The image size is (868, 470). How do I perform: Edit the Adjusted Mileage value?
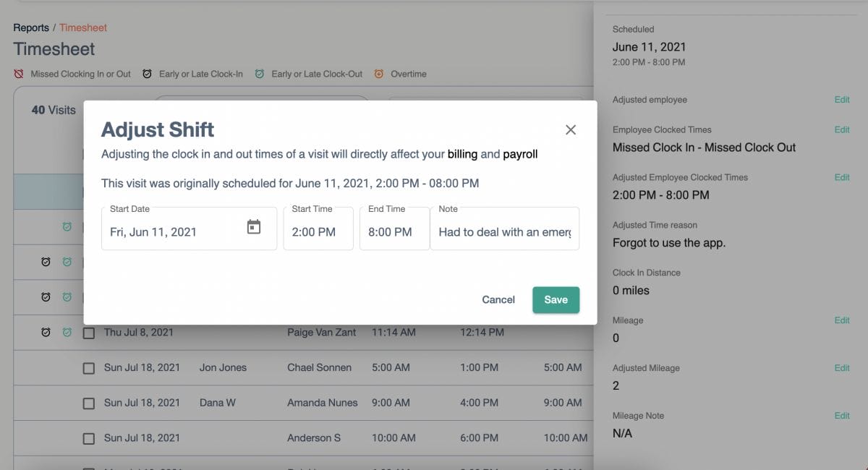tap(841, 367)
